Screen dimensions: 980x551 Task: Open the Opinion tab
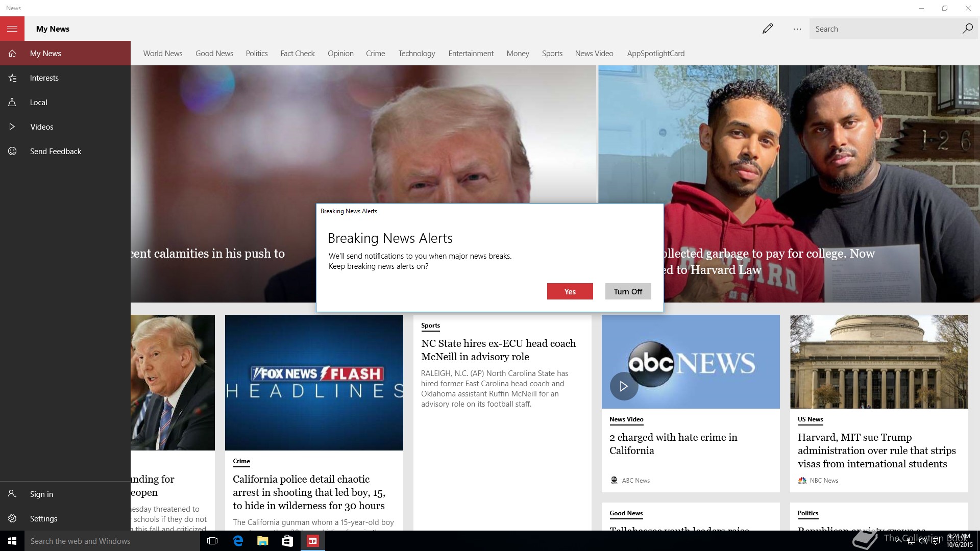pos(340,54)
